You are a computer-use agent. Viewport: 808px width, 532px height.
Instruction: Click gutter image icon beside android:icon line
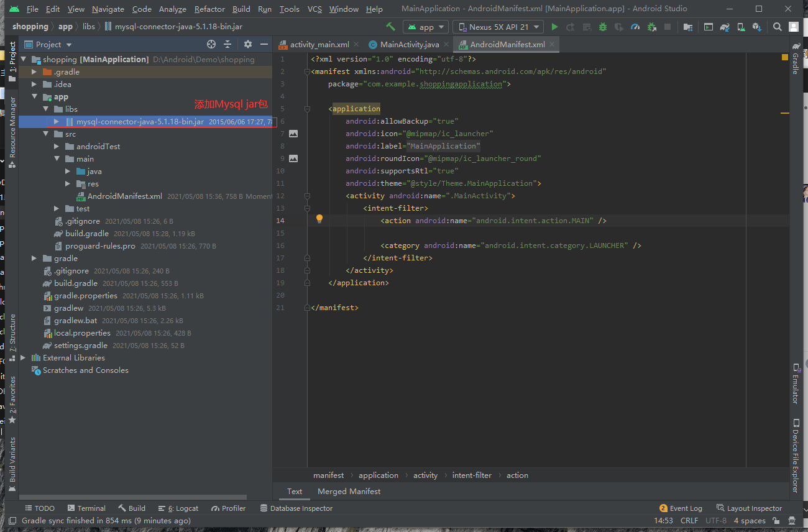click(x=293, y=134)
